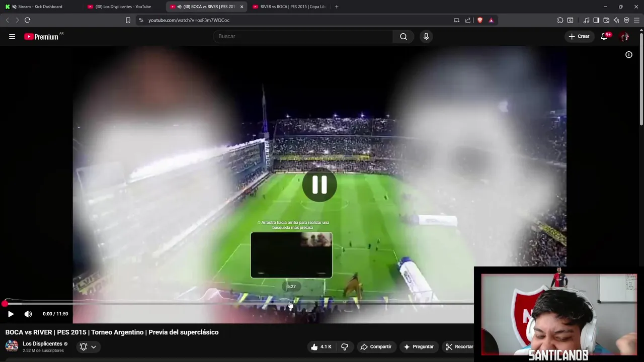Dislike the video

pyautogui.click(x=345, y=346)
